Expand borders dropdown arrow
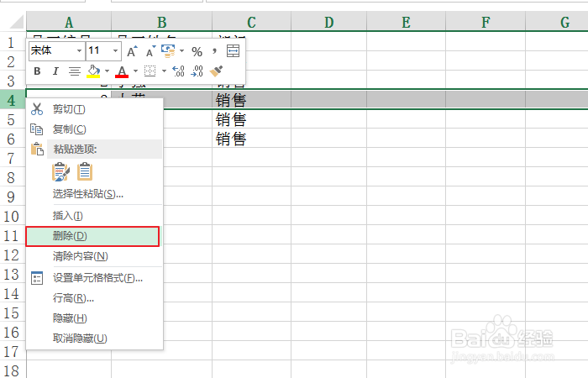The height and width of the screenshot is (378, 588). (x=164, y=71)
